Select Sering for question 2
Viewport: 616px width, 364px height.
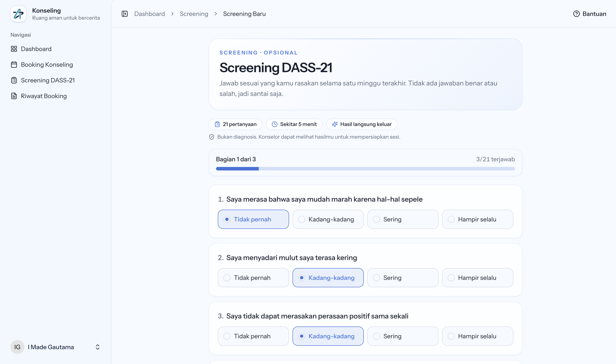pos(403,278)
